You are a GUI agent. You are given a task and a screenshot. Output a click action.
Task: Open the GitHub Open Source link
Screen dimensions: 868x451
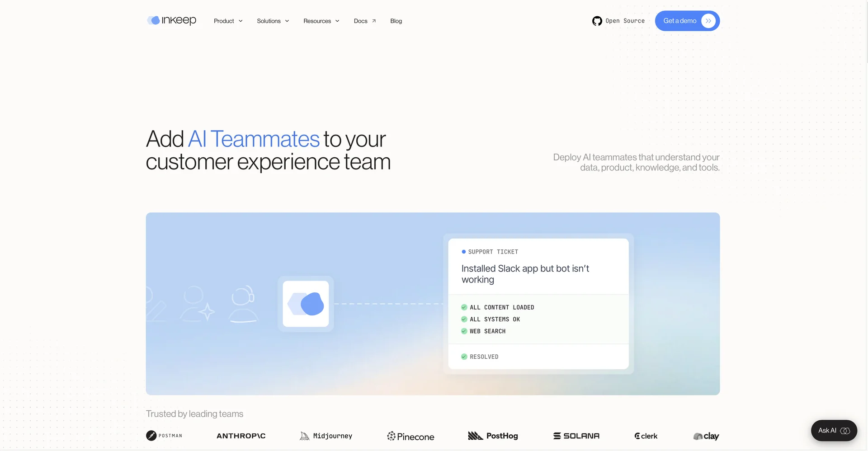pyautogui.click(x=618, y=21)
